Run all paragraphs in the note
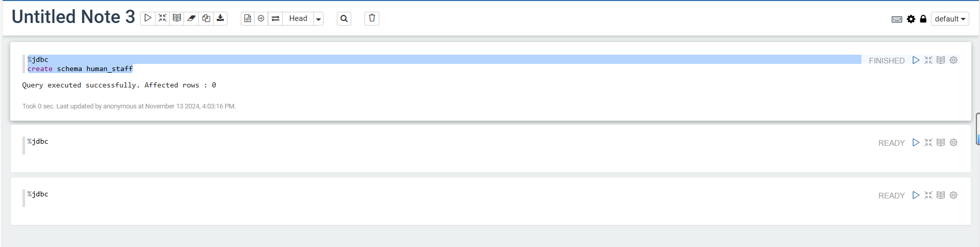The height and width of the screenshot is (247, 980). click(x=148, y=18)
